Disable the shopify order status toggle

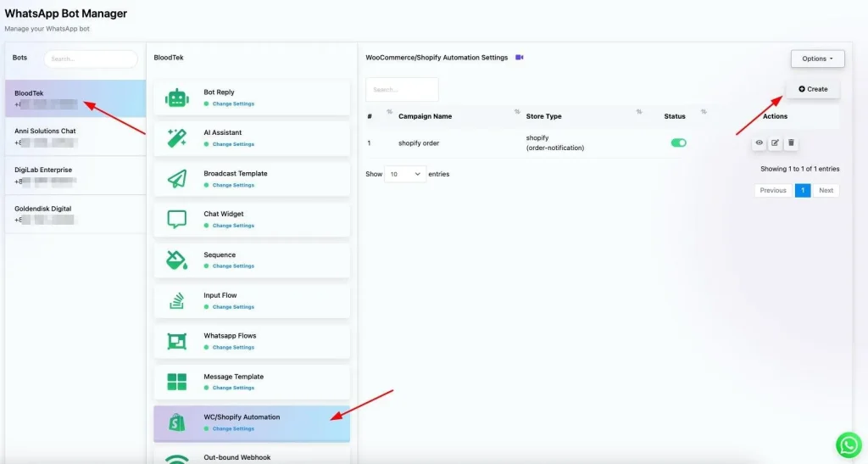tap(678, 143)
